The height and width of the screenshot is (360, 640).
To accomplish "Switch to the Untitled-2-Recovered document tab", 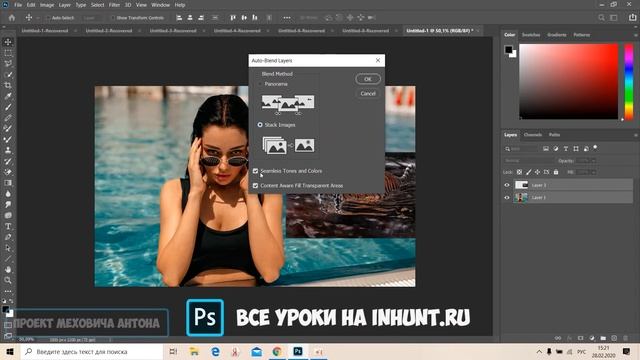I will 109,31.
